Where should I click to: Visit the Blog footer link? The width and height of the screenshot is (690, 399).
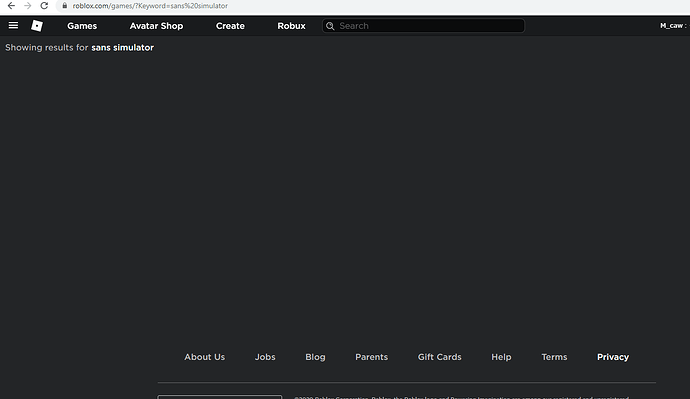[315, 357]
